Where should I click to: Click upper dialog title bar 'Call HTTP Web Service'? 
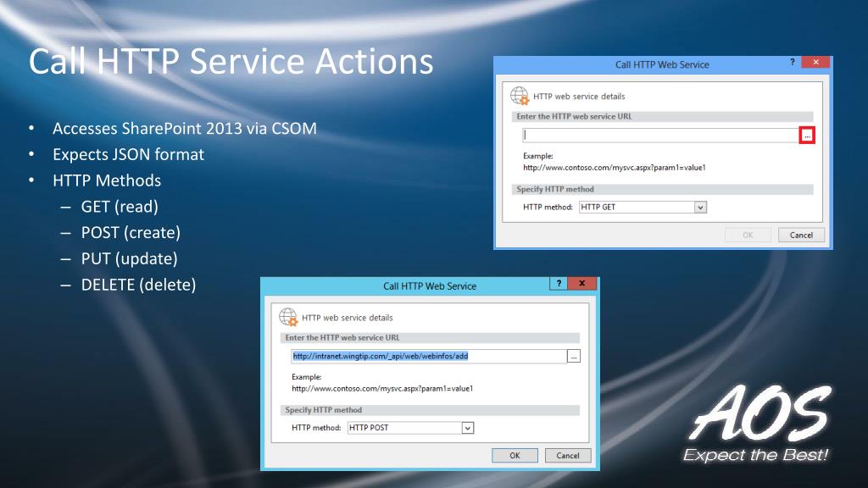662,64
